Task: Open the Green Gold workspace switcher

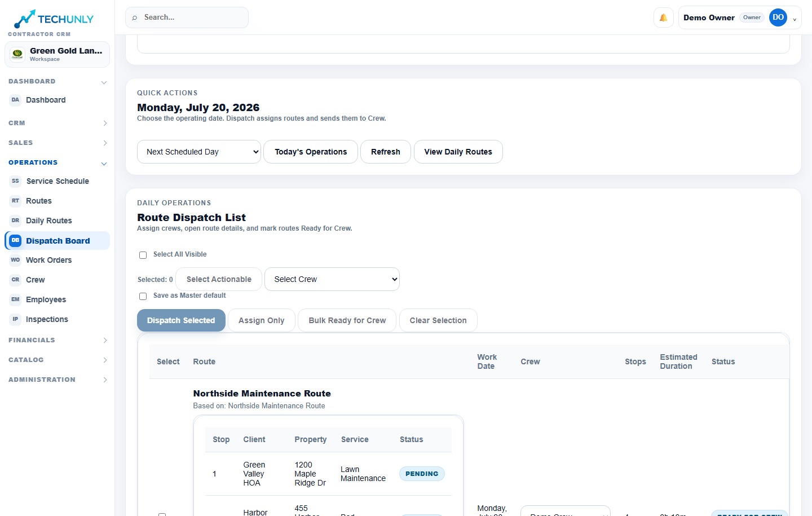Action: click(57, 55)
